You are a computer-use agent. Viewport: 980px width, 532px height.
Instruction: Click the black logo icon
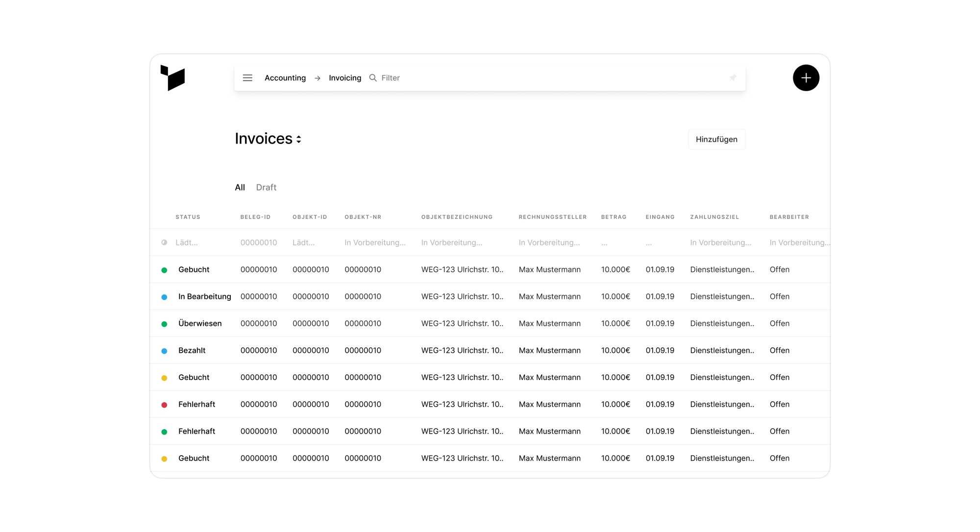click(x=172, y=78)
